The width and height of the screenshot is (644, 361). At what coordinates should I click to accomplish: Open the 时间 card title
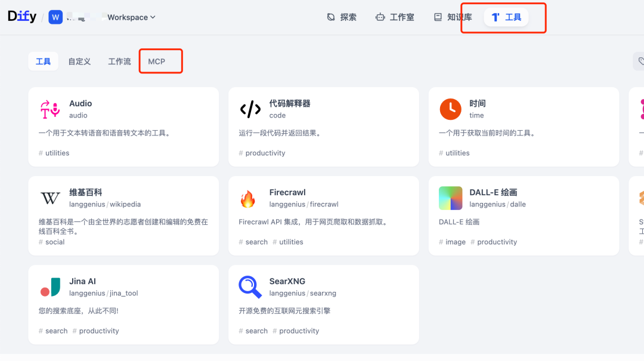tap(477, 103)
